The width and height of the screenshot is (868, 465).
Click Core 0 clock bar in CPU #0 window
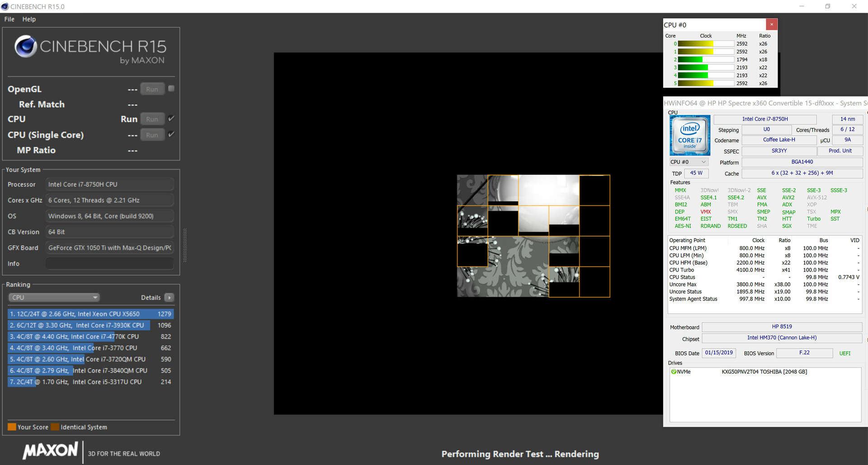click(706, 44)
